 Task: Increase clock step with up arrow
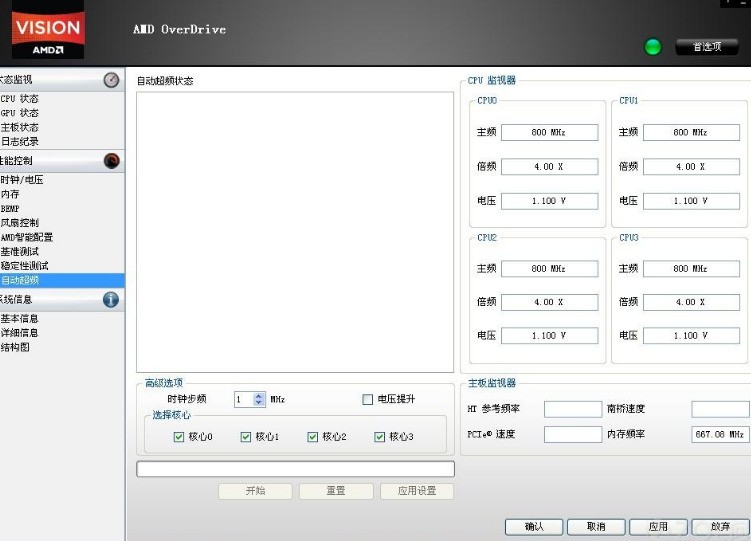click(x=259, y=396)
